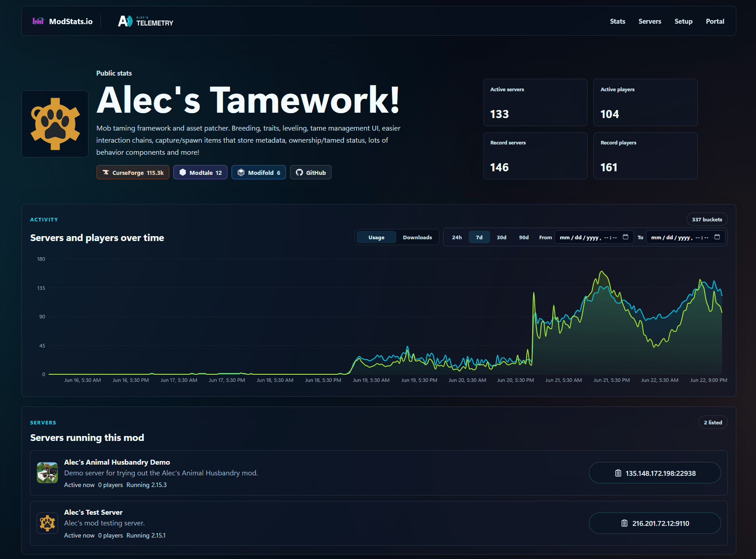
Task: Open Alec's Animal Husbandry Demo server thumbnail
Action: [x=47, y=473]
